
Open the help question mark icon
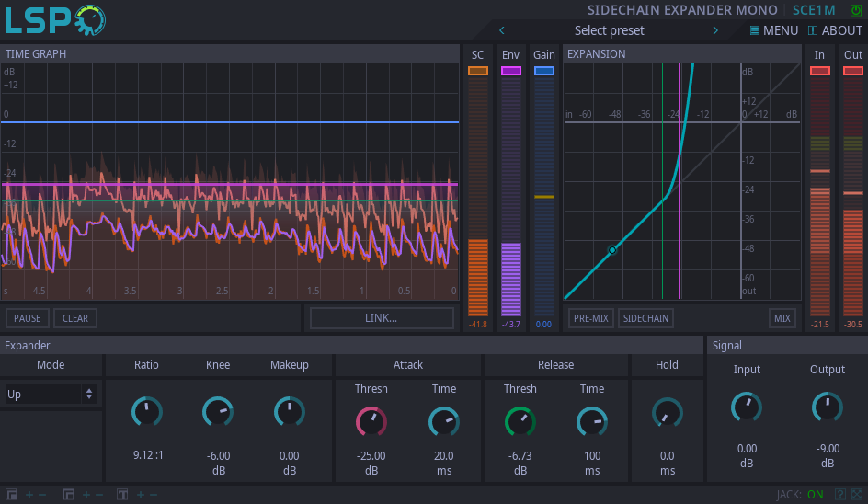pyautogui.click(x=840, y=495)
